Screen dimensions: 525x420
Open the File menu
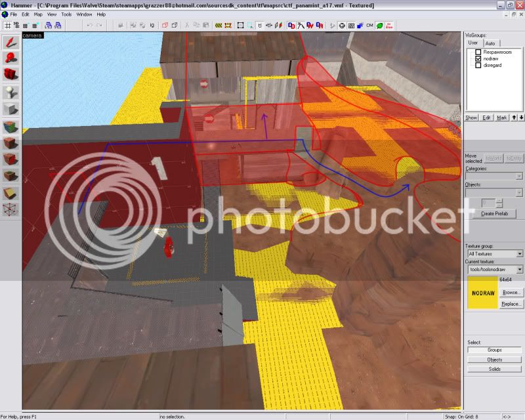pyautogui.click(x=13, y=14)
